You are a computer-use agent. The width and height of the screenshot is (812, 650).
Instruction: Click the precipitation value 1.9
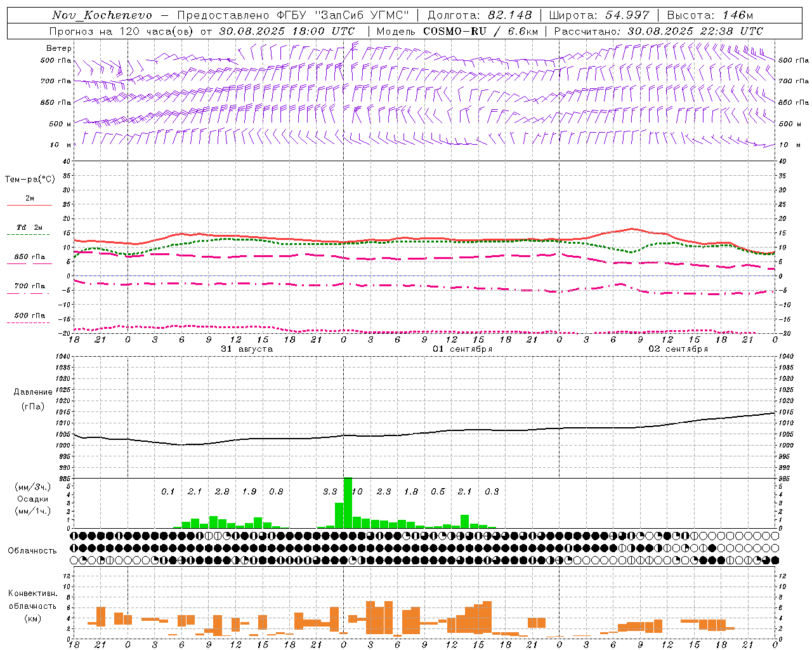click(249, 492)
